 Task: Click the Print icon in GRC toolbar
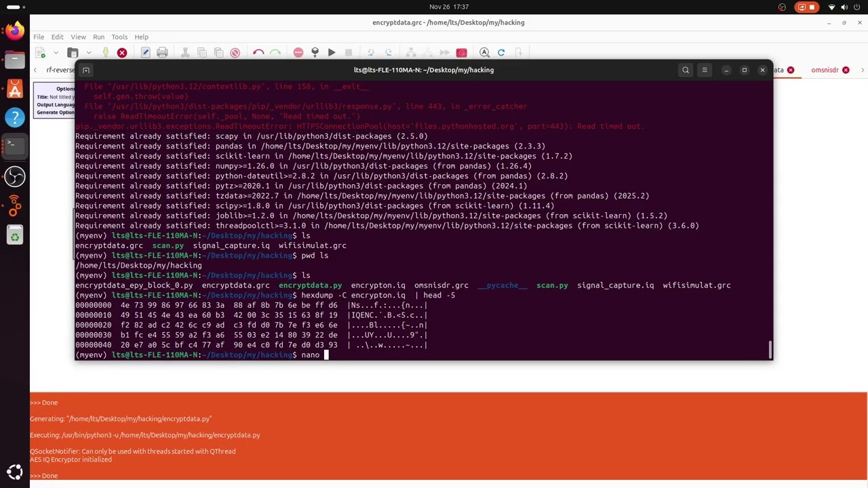(x=162, y=53)
